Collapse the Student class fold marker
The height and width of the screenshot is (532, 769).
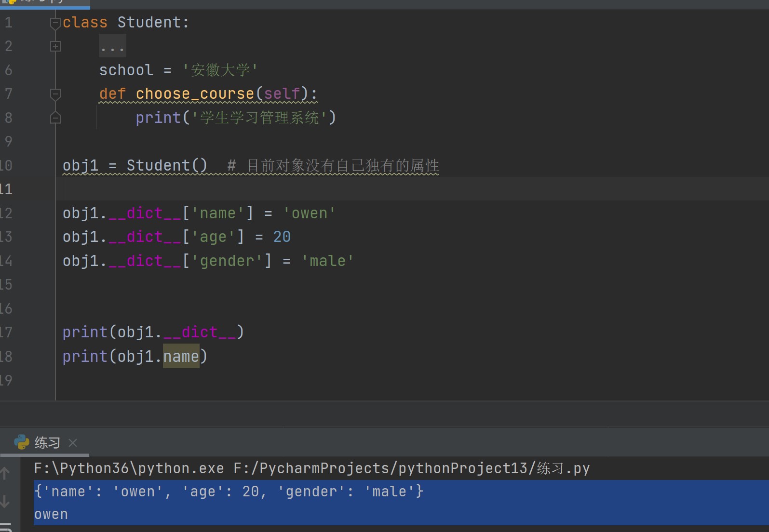pos(55,23)
